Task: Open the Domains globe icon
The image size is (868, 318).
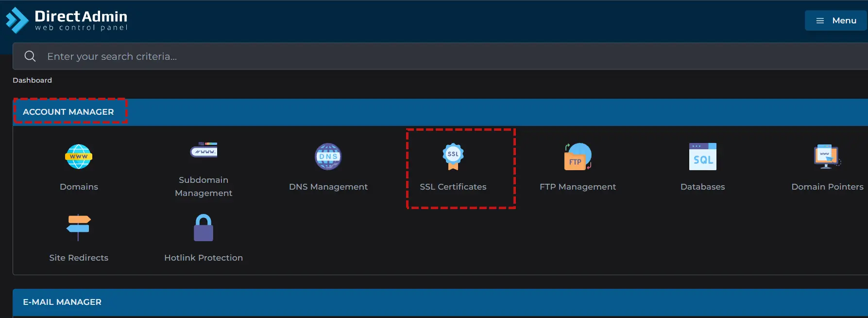Action: (79, 157)
